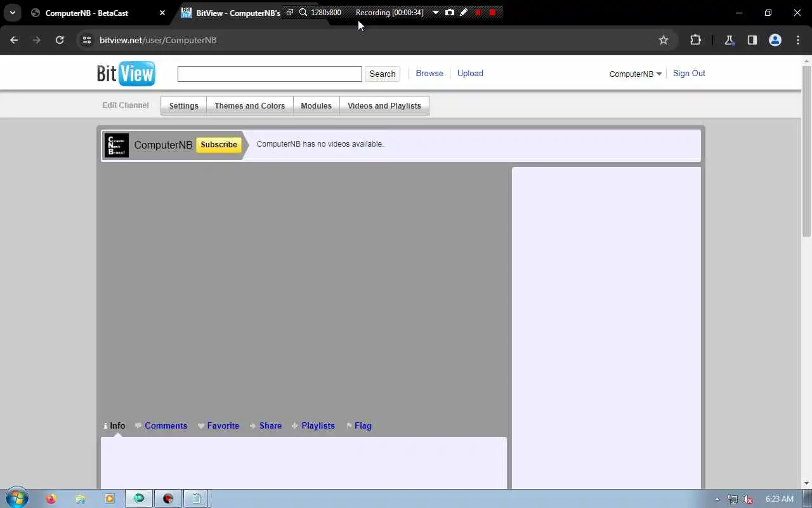Click the browser forward arrow
This screenshot has width=812, height=508.
click(37, 40)
